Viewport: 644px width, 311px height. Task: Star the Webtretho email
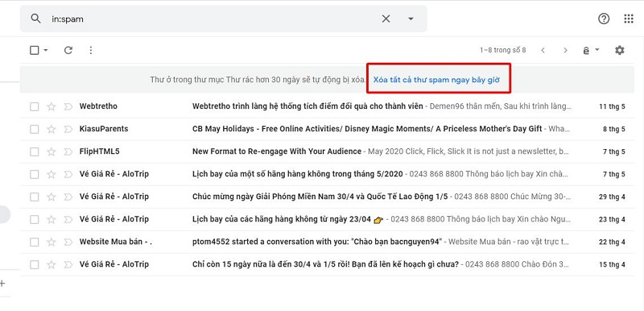pos(51,107)
